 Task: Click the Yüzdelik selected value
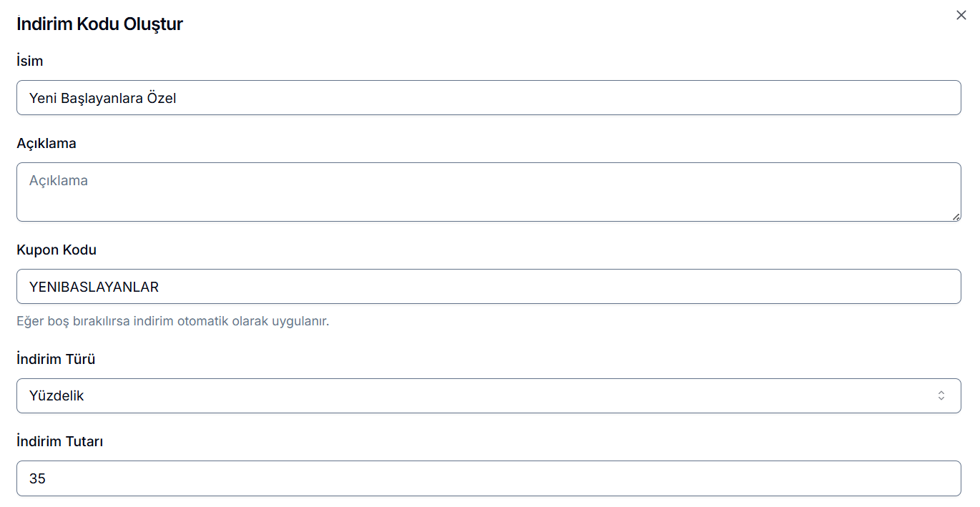[x=57, y=395]
